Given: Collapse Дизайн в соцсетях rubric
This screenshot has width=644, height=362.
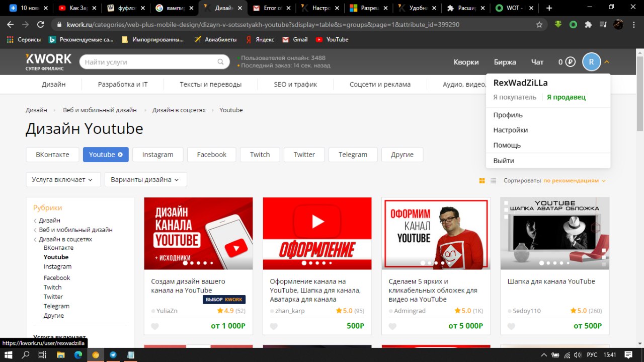Looking at the screenshot, I should point(63,239).
